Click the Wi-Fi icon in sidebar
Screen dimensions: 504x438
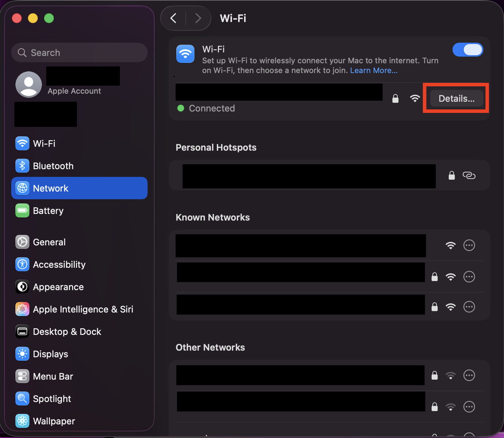pos(22,144)
